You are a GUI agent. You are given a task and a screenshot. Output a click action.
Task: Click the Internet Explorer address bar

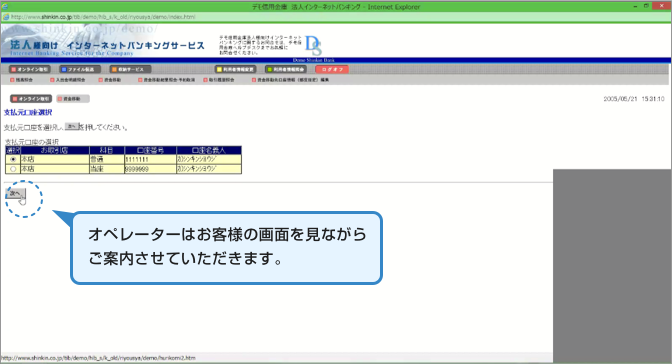[x=336, y=17]
